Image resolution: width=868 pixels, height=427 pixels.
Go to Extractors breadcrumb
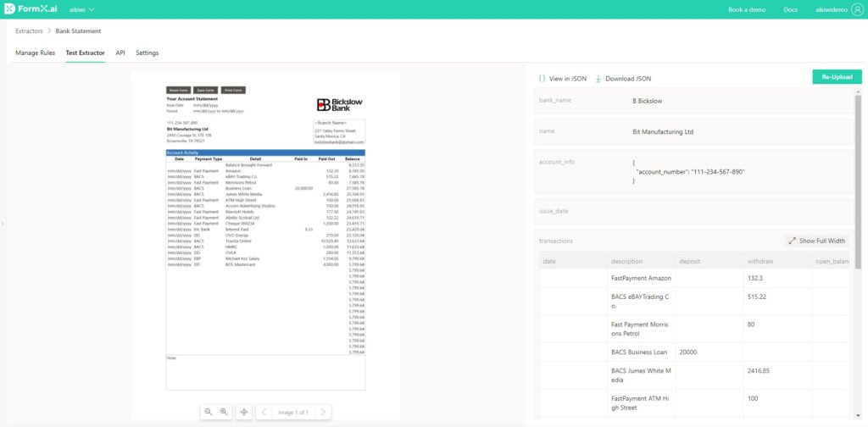coord(29,31)
